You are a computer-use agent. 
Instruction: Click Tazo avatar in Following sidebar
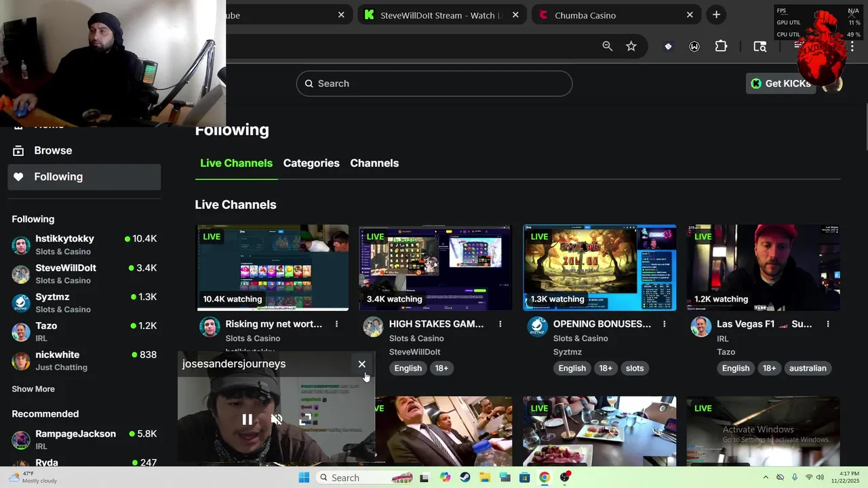(21, 332)
